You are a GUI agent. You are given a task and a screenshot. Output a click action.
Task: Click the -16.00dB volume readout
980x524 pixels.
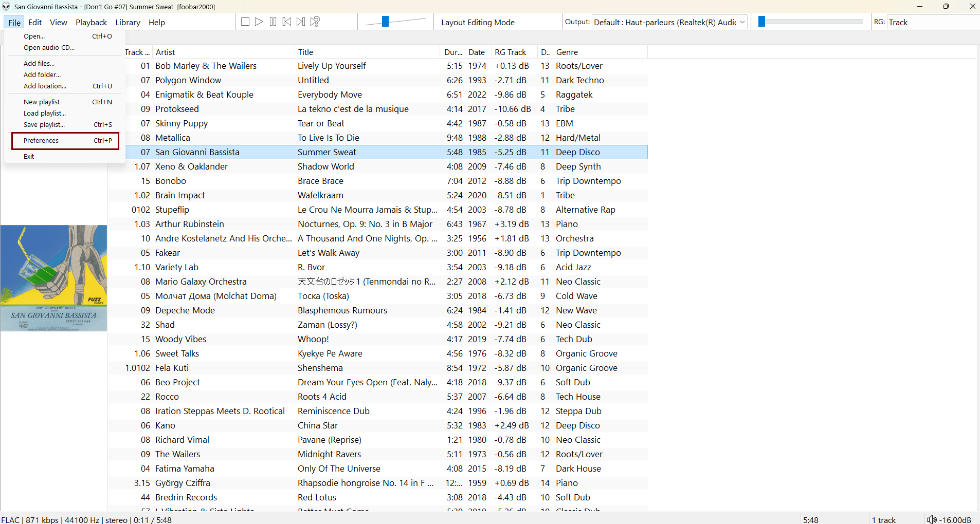pos(955,520)
